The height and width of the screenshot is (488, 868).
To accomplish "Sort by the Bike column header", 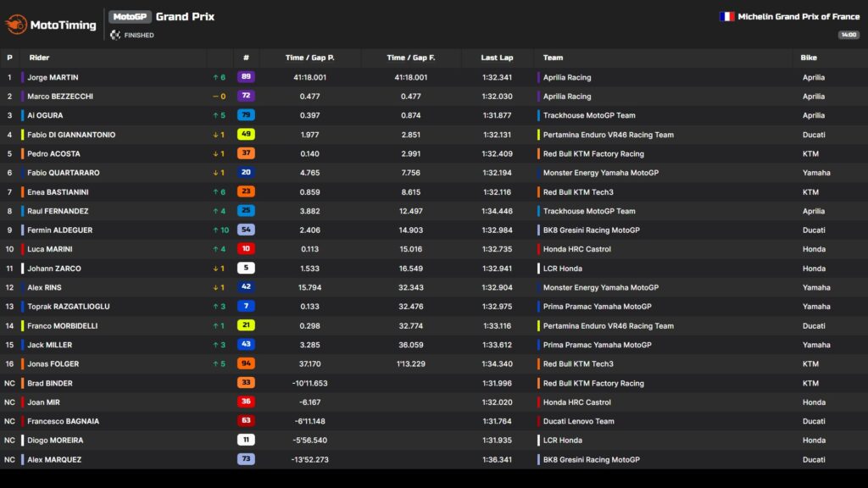I will [x=808, y=58].
